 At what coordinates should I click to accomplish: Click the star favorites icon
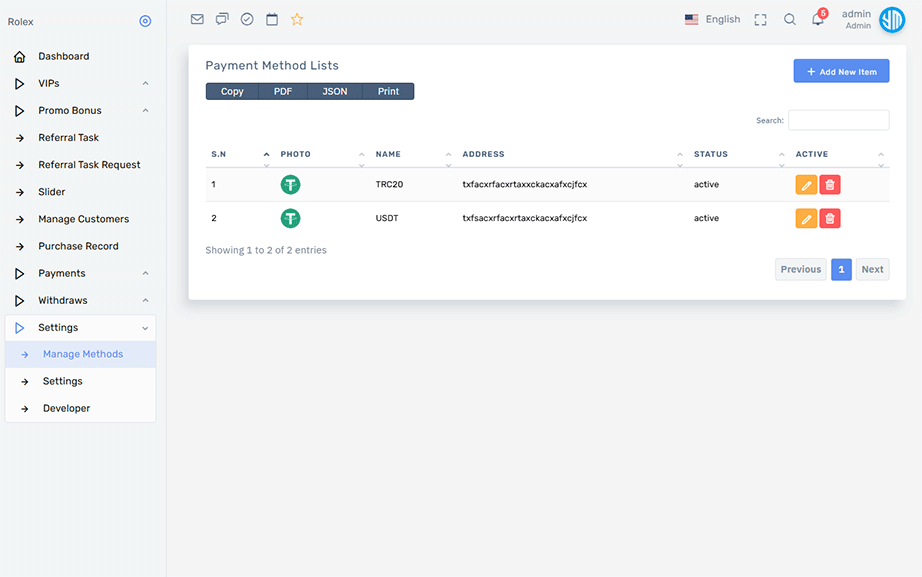coord(297,19)
